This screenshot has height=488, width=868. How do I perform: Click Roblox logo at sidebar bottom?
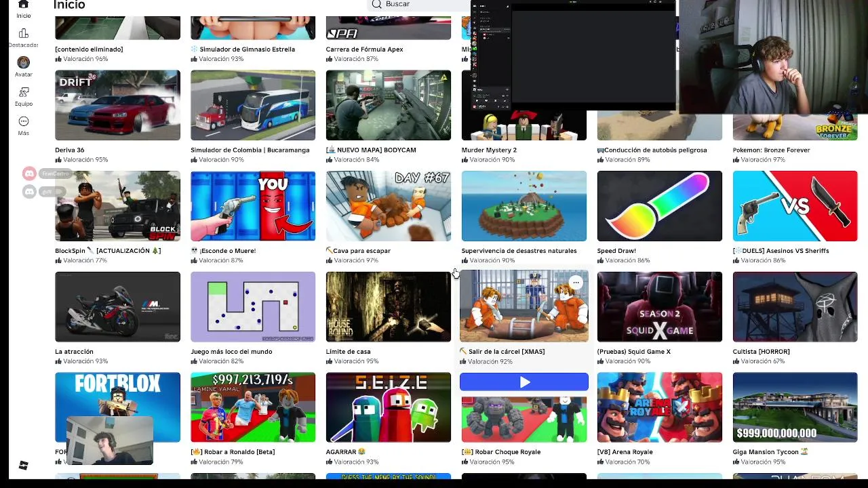pos(24,465)
